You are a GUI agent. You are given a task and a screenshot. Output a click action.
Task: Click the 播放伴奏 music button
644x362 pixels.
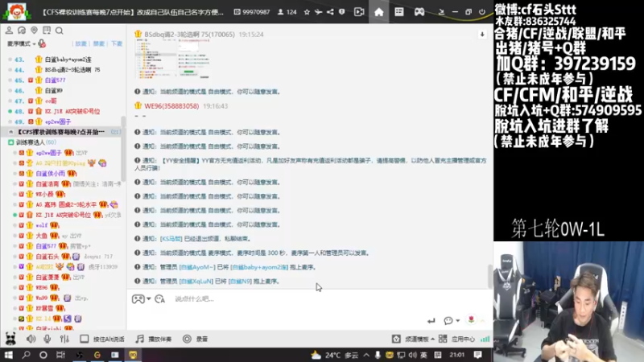pyautogui.click(x=154, y=339)
